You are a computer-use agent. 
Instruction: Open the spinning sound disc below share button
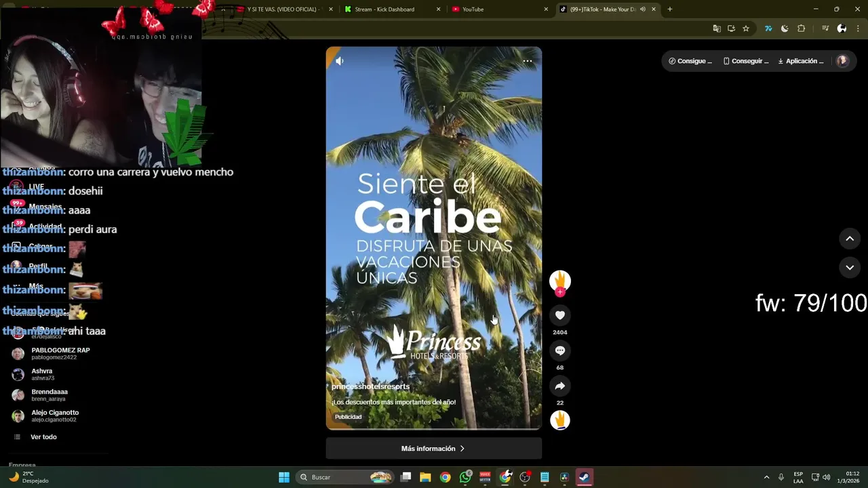point(560,420)
